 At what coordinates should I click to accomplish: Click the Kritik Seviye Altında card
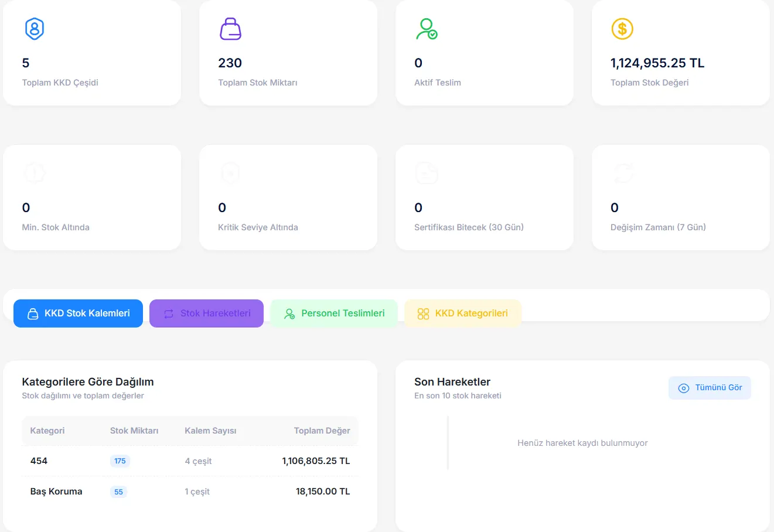click(x=288, y=197)
